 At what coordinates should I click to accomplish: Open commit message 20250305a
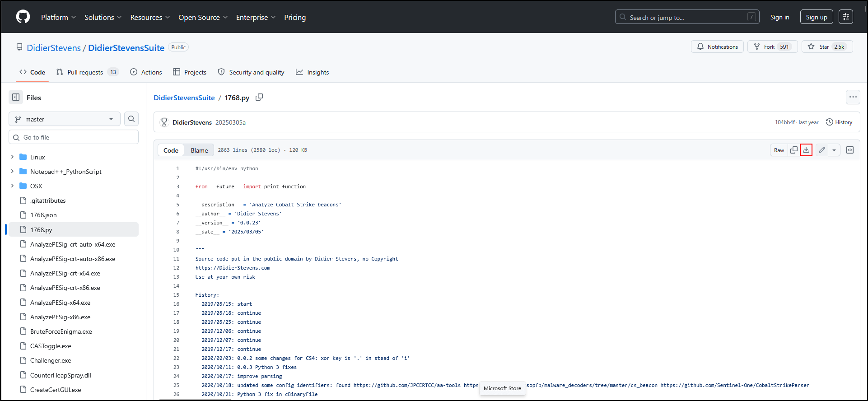(230, 122)
